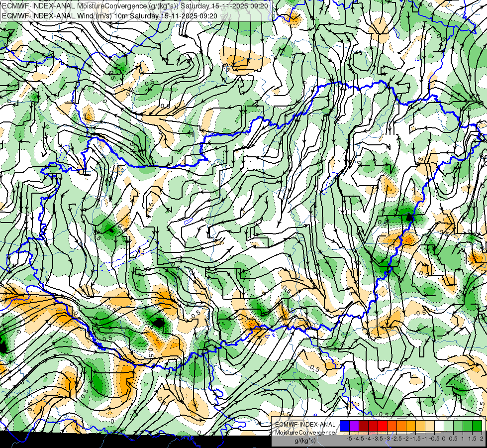Click the '-5' legend tick label
487x448 pixels.
[349, 439]
